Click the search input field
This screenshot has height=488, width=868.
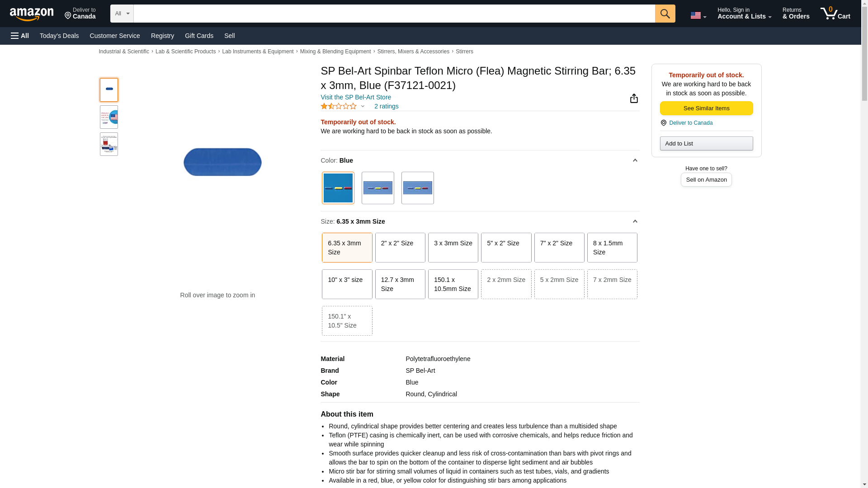tap(393, 14)
